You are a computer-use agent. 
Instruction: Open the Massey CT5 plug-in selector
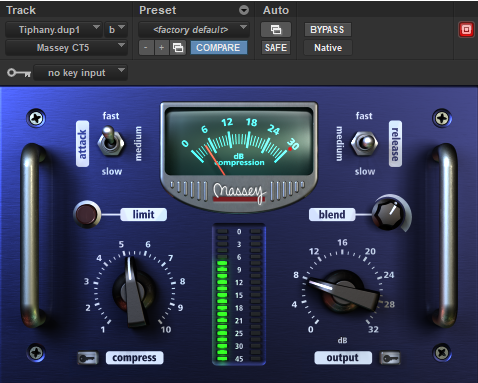click(x=66, y=48)
